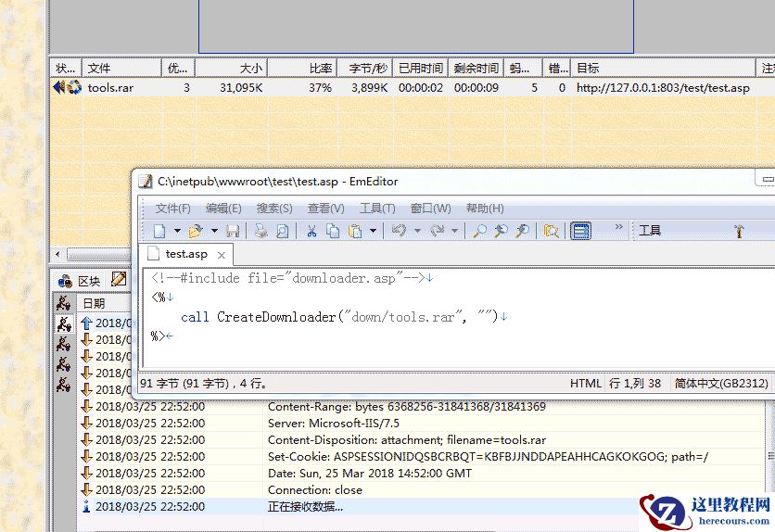
Task: Open the Paste dropdown arrow
Action: point(374,231)
